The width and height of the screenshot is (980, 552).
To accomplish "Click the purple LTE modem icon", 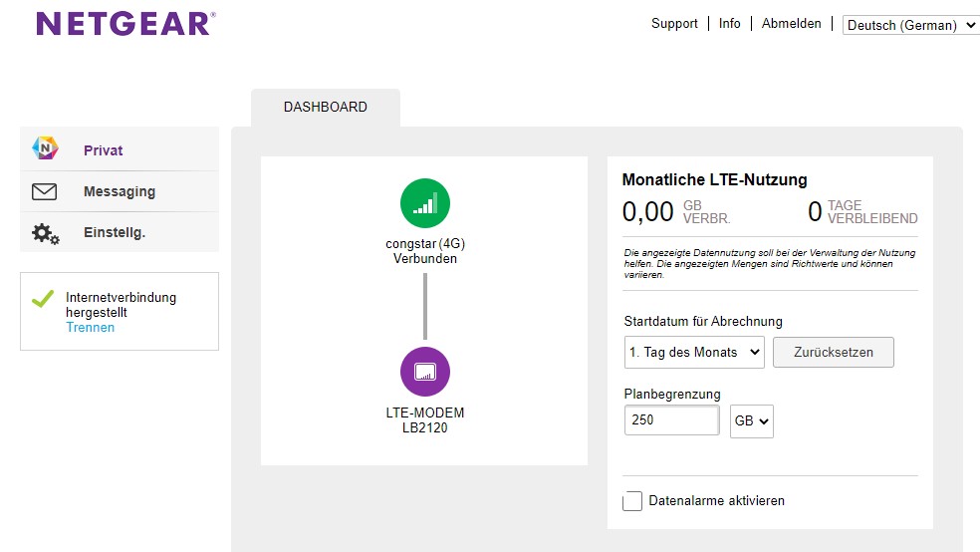I will [x=425, y=372].
